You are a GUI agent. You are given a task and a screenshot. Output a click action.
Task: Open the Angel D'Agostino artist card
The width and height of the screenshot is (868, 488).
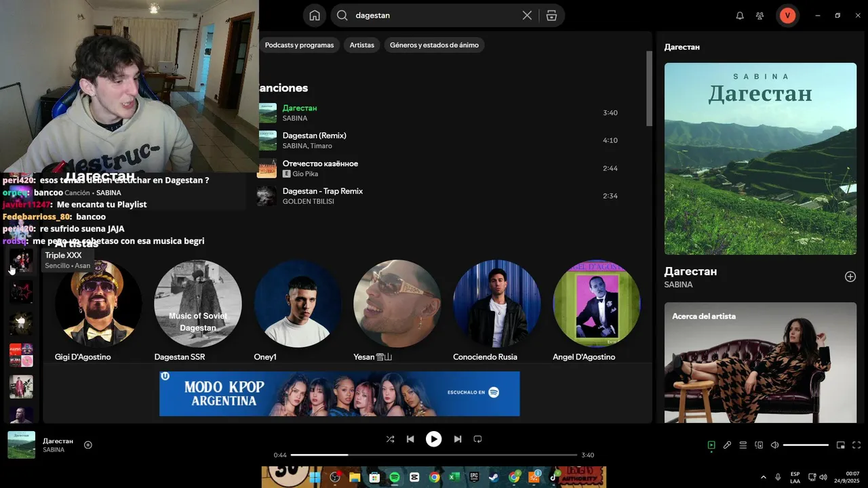click(x=597, y=310)
